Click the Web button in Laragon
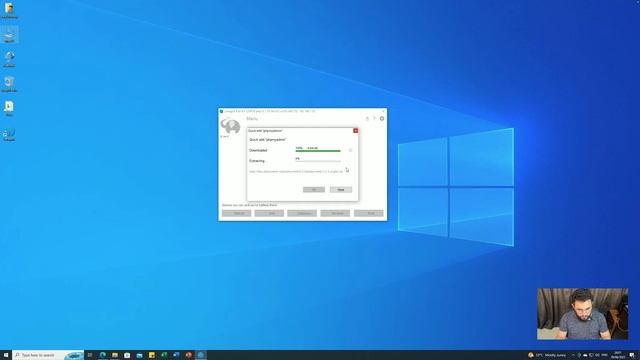This screenshot has width=640, height=360. [x=269, y=213]
